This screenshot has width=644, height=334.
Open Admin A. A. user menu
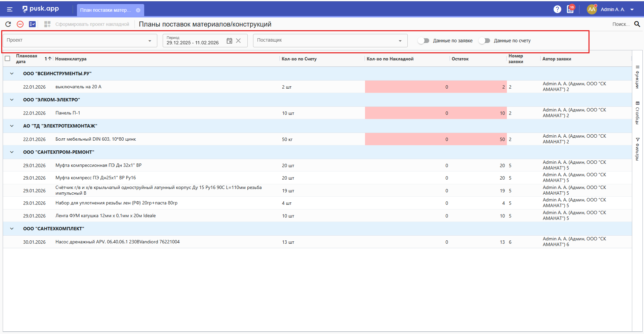[x=612, y=9]
